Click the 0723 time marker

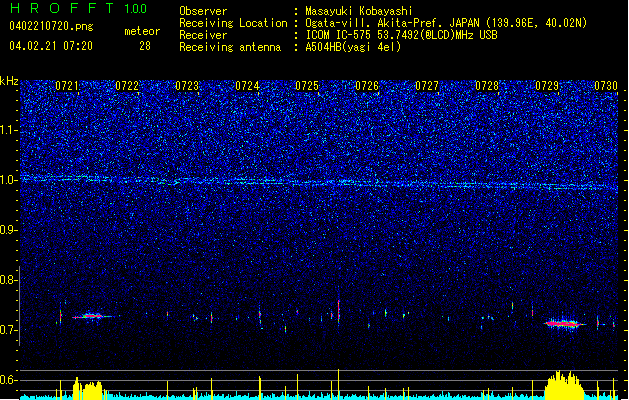click(x=187, y=86)
